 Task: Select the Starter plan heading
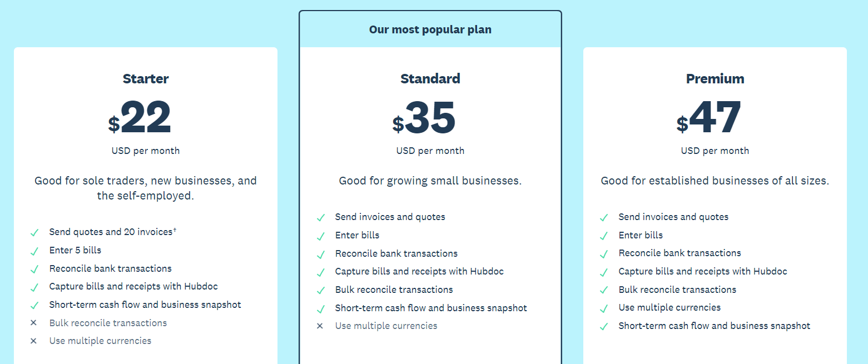tap(146, 79)
